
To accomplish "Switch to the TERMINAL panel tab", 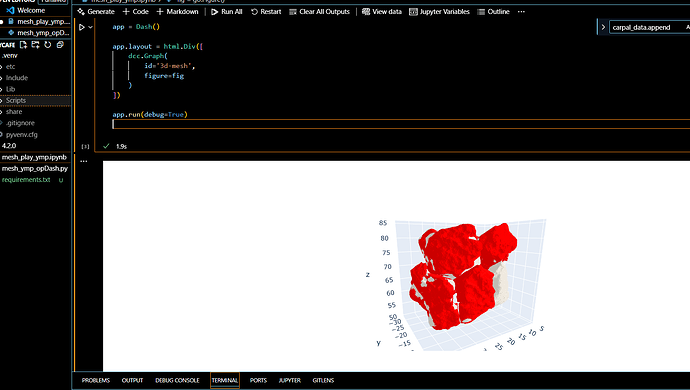I will pyautogui.click(x=225, y=380).
